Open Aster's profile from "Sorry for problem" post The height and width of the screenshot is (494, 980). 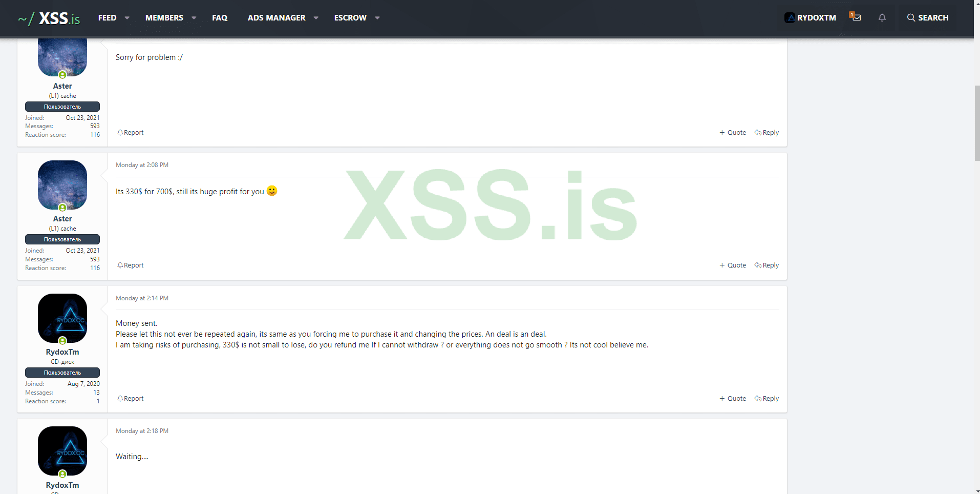point(62,86)
